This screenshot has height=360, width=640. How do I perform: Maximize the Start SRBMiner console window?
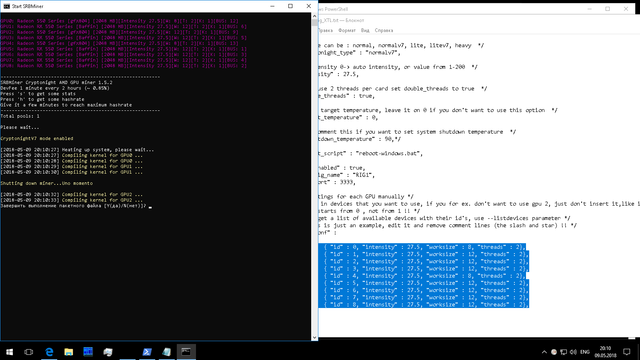tap(290, 6)
